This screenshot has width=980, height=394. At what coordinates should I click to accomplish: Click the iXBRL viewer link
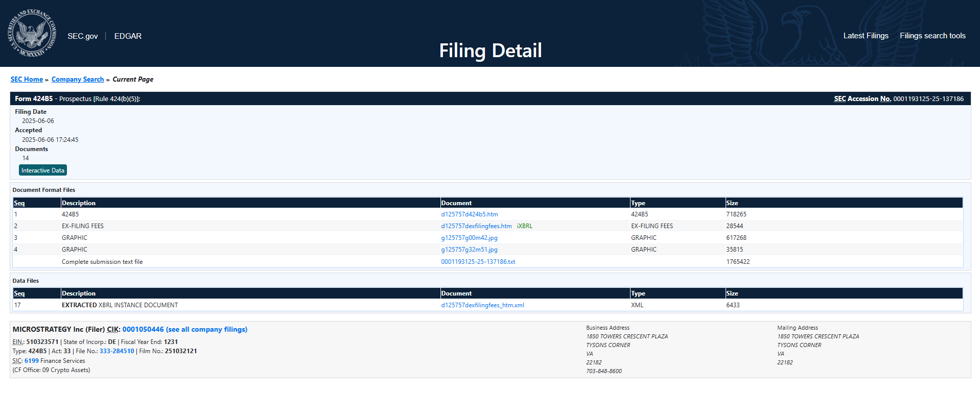[524, 226]
